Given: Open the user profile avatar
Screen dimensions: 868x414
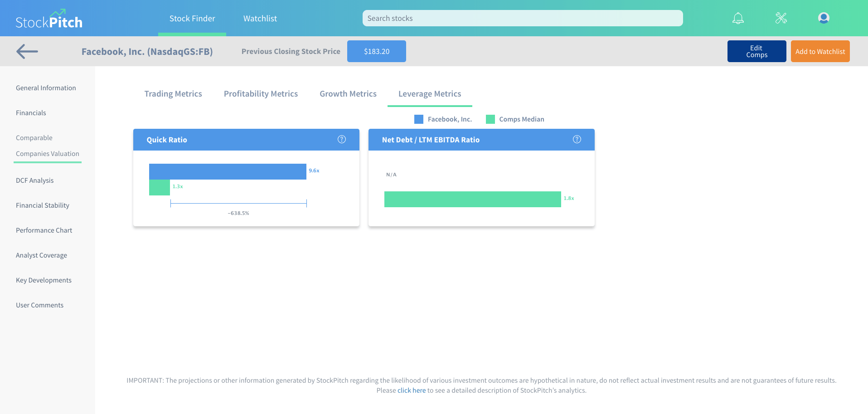Looking at the screenshot, I should pos(824,18).
